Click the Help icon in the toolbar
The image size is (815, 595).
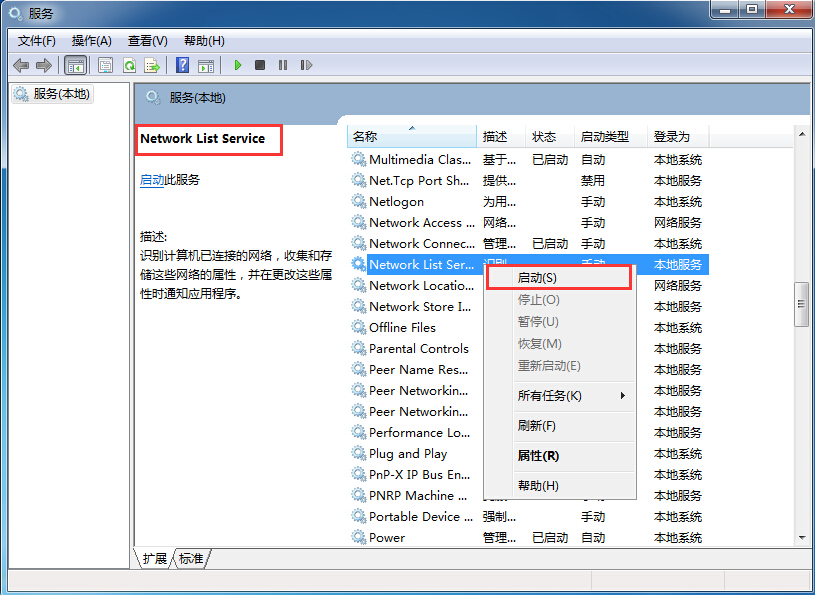pyautogui.click(x=181, y=65)
